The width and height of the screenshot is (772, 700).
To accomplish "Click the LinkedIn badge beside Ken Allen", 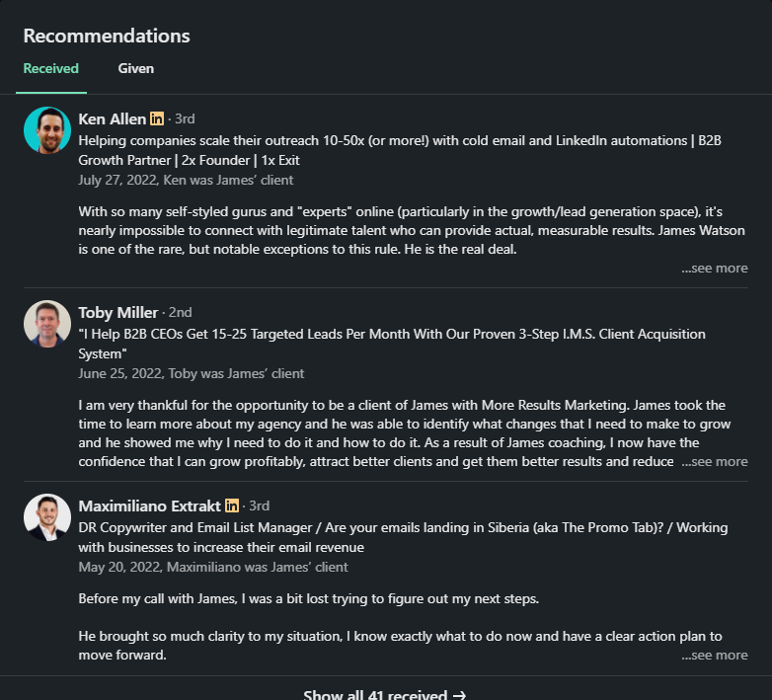I will pyautogui.click(x=157, y=119).
